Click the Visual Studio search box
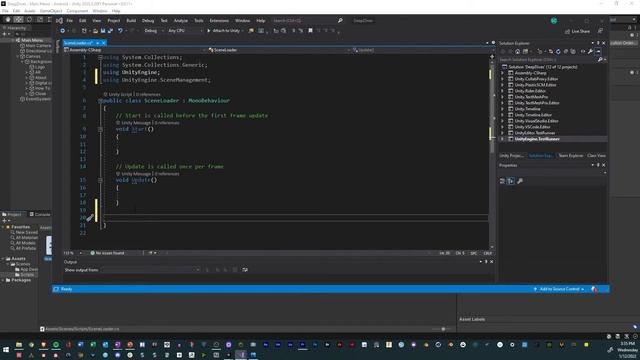 click(307, 20)
